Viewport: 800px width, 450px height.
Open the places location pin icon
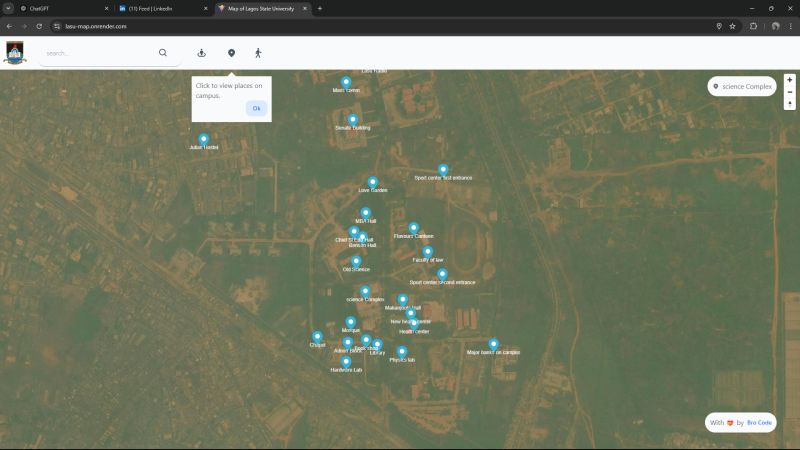click(x=231, y=53)
